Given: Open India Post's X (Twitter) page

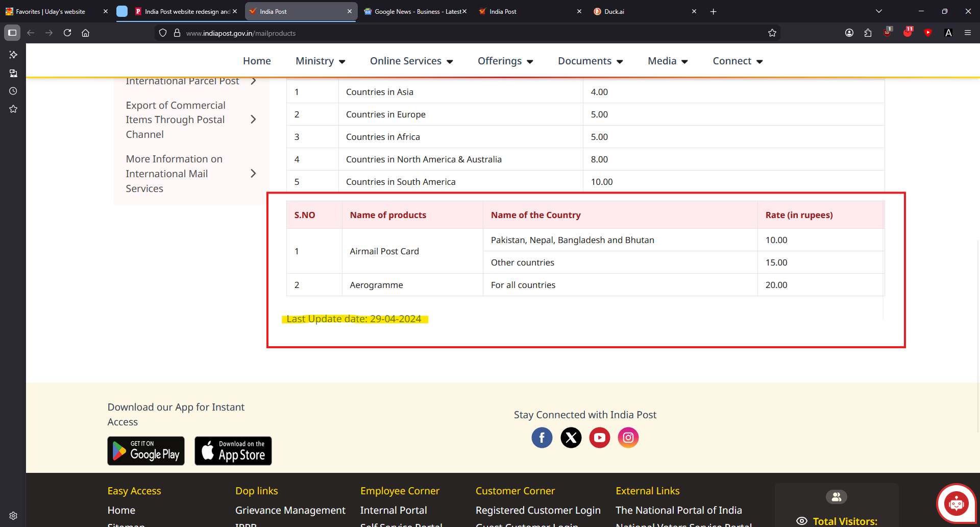Looking at the screenshot, I should [x=571, y=438].
